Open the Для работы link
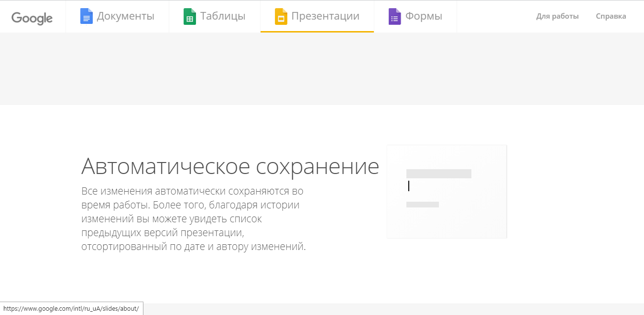Screen dimensions: 644x315 point(557,16)
